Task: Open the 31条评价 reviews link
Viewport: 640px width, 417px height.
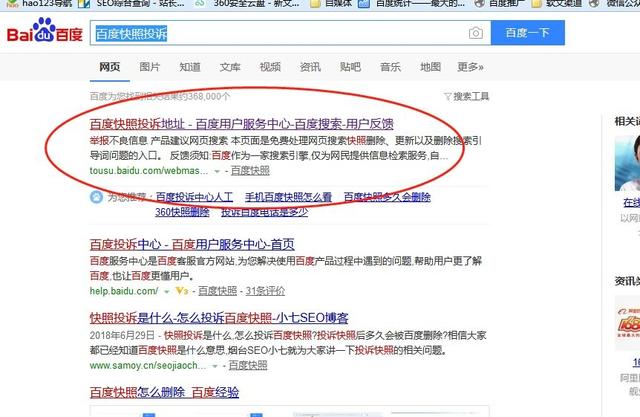Action: point(265,291)
